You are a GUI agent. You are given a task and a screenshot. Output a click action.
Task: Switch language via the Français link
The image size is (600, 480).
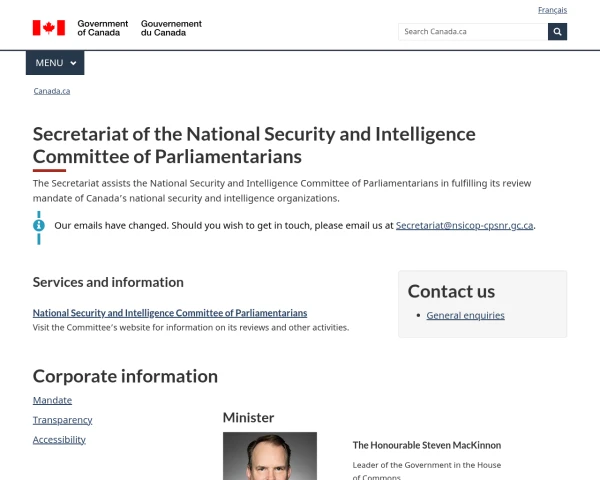552,10
